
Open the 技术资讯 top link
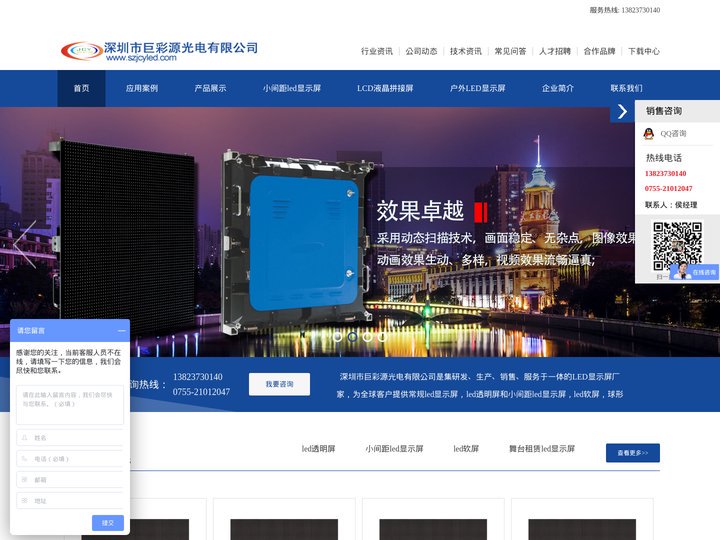point(466,51)
